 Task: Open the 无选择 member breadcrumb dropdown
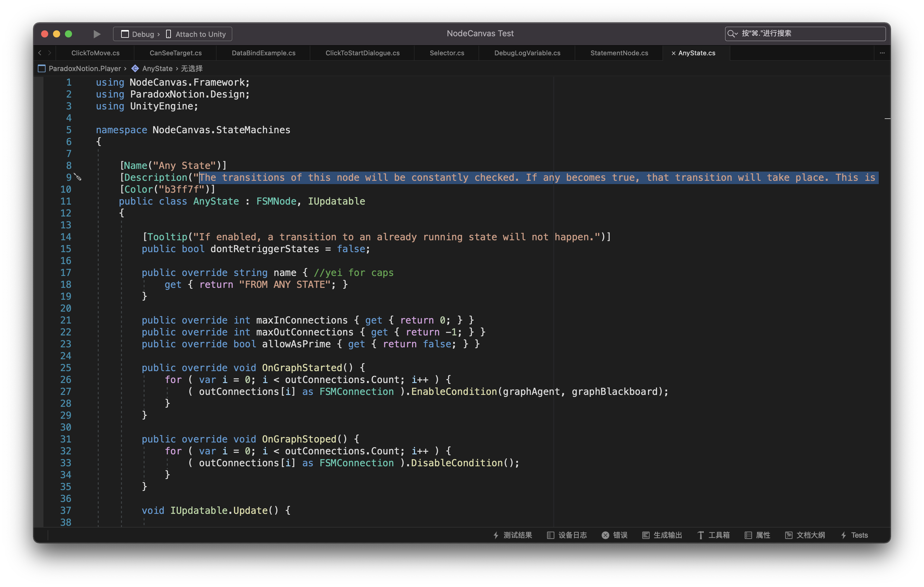click(192, 68)
